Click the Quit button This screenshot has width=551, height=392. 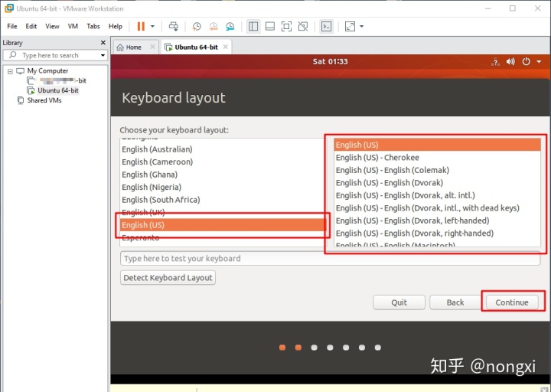point(399,302)
